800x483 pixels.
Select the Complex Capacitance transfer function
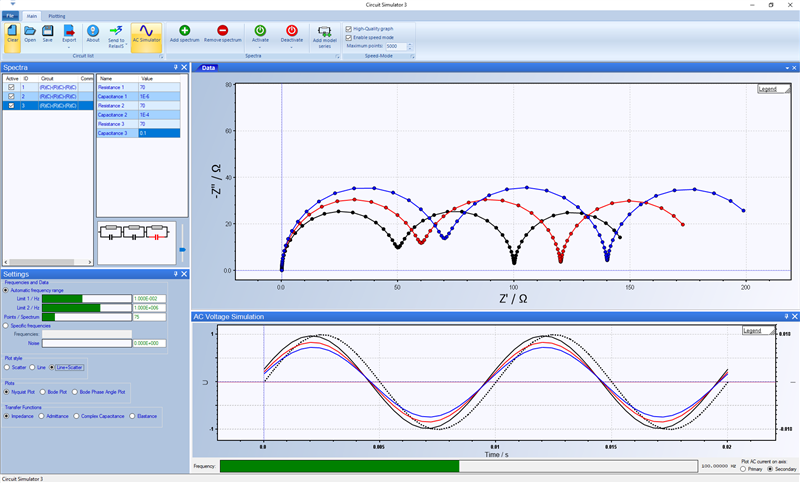tap(77, 416)
